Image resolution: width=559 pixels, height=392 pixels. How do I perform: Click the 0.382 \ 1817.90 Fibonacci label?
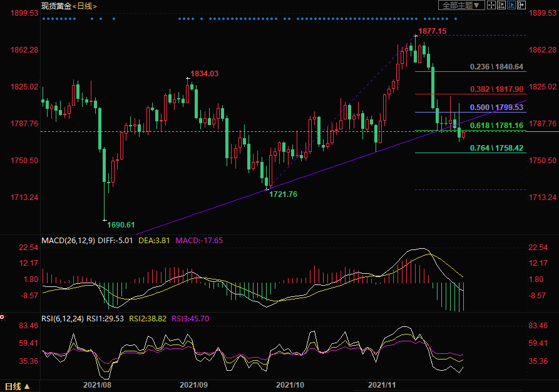click(x=496, y=89)
